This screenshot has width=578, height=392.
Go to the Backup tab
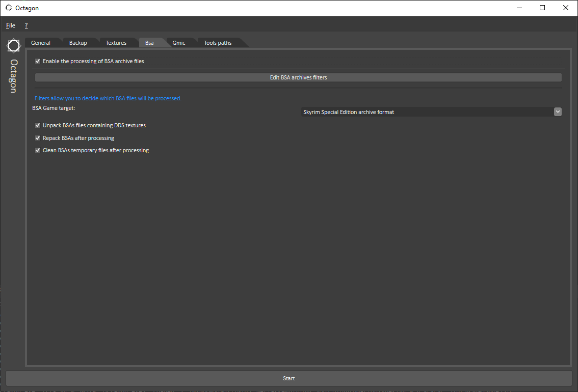(78, 43)
